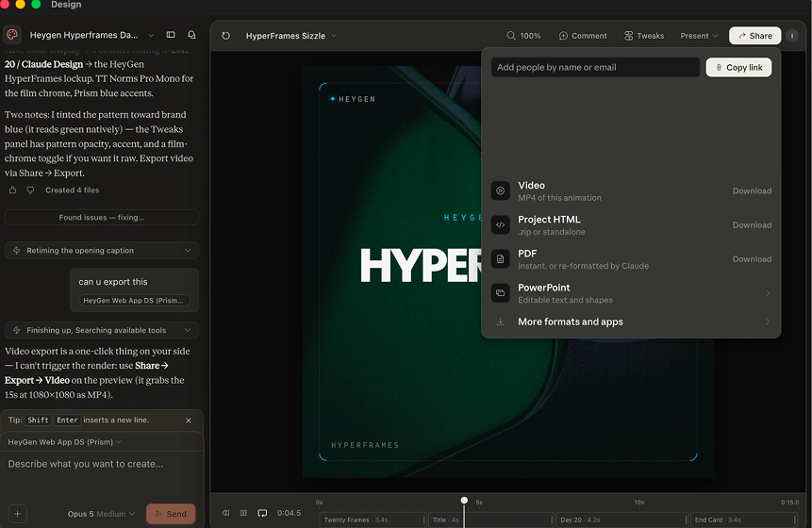Download the Project HTML zip
Screen dimensions: 812x528
[752, 224]
